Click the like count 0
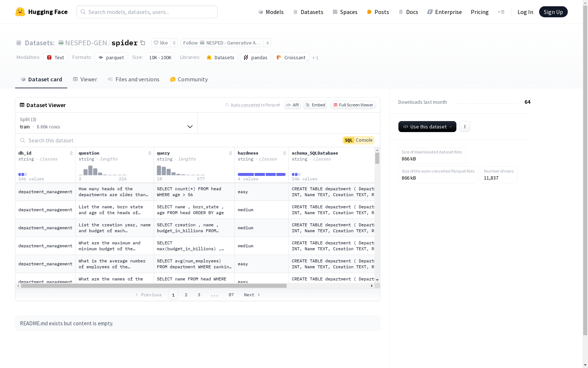This screenshot has height=368, width=588. tap(174, 43)
